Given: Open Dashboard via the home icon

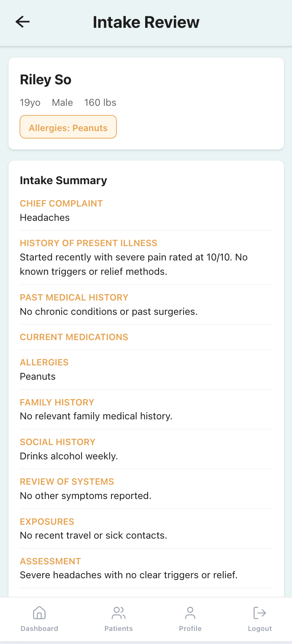Looking at the screenshot, I should [39, 612].
